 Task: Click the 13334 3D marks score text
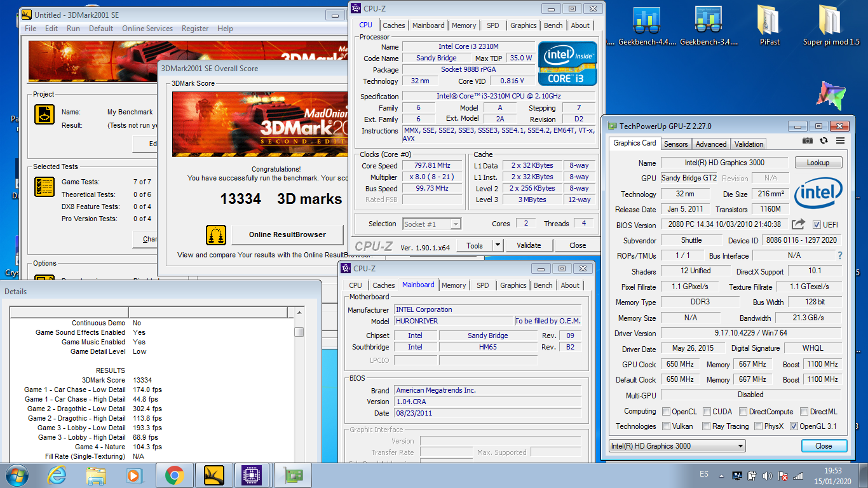click(281, 199)
